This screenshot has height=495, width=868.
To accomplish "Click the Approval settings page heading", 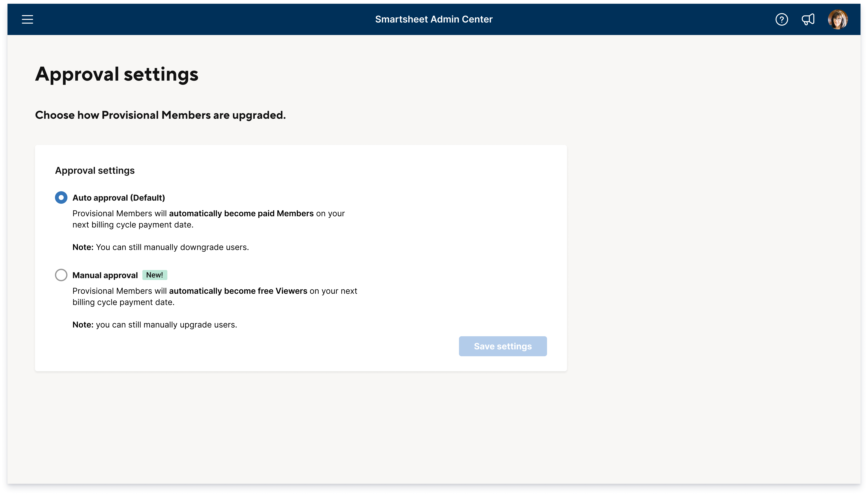I will click(x=117, y=75).
